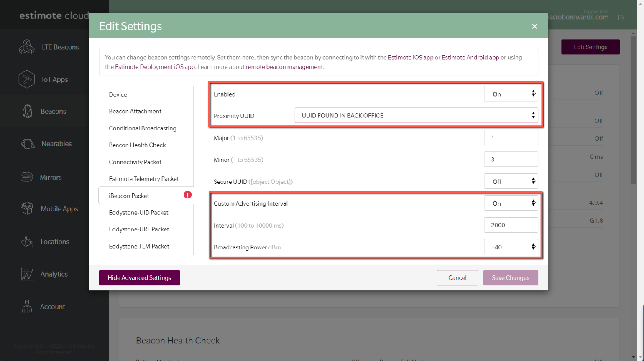Click the G1.8 value behind dialog
Image resolution: width=644 pixels, height=361 pixels.
tap(596, 220)
